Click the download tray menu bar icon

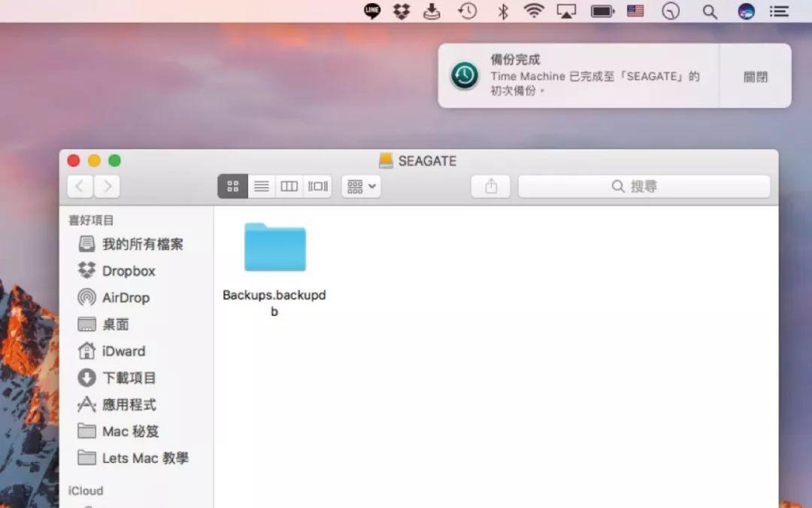tap(432, 11)
